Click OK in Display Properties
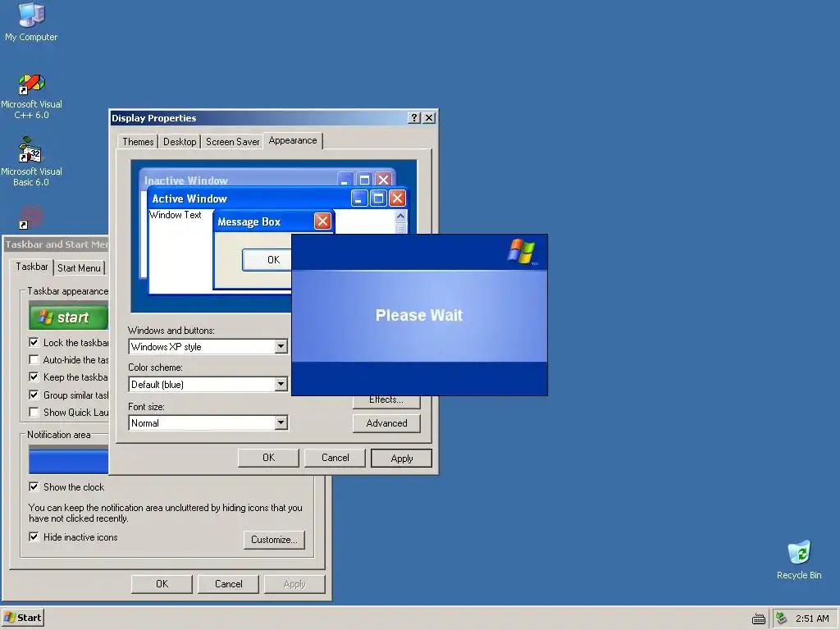Image resolution: width=840 pixels, height=630 pixels. (x=268, y=458)
